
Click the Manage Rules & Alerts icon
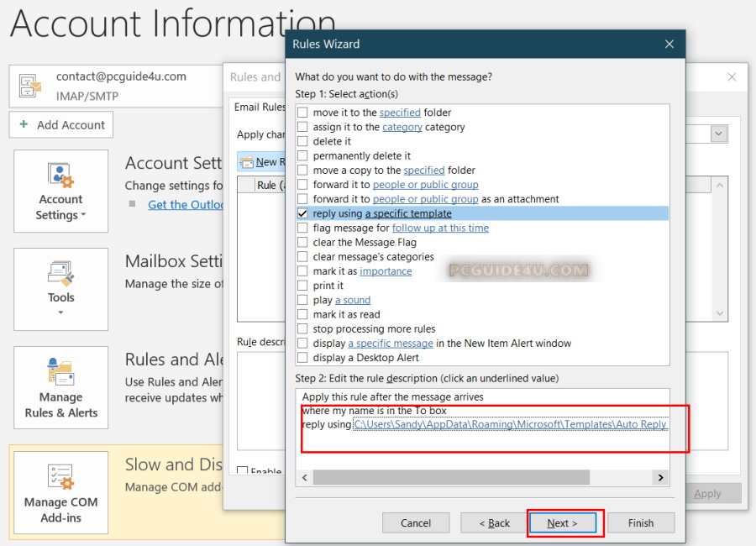click(60, 372)
